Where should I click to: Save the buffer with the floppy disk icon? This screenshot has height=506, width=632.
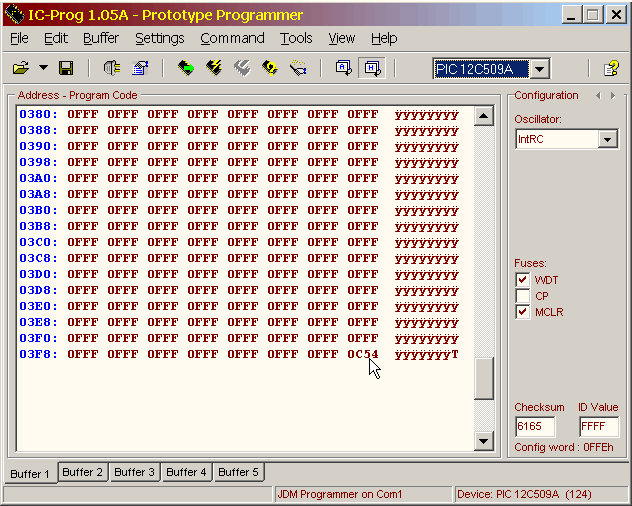pyautogui.click(x=66, y=68)
